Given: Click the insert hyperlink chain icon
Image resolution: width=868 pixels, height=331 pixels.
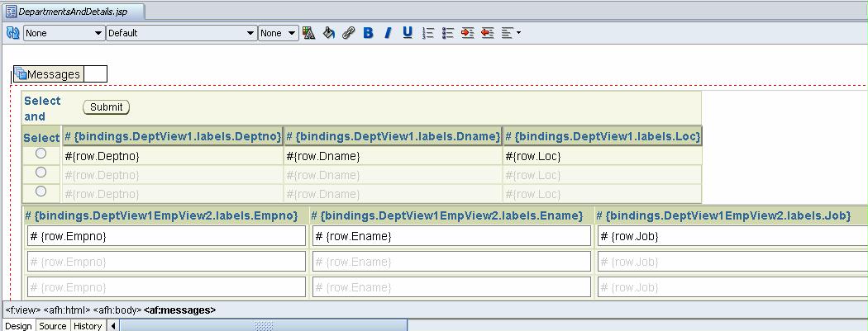Looking at the screenshot, I should pos(348,33).
